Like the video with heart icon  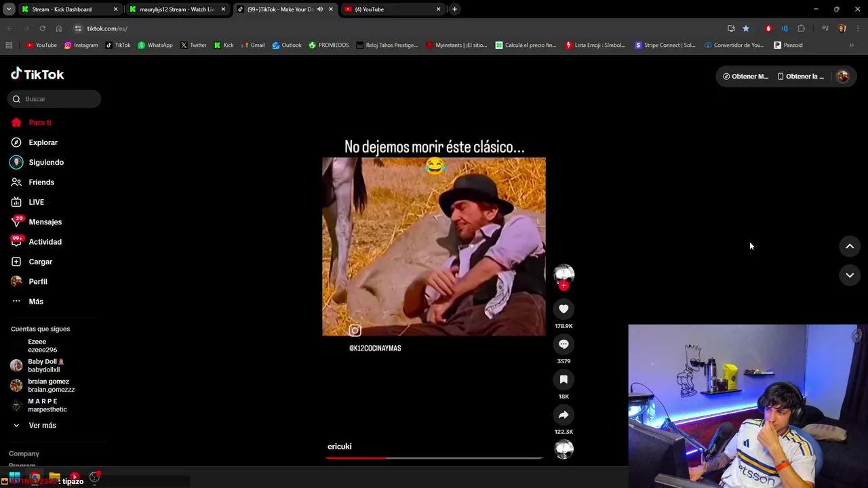click(x=564, y=309)
